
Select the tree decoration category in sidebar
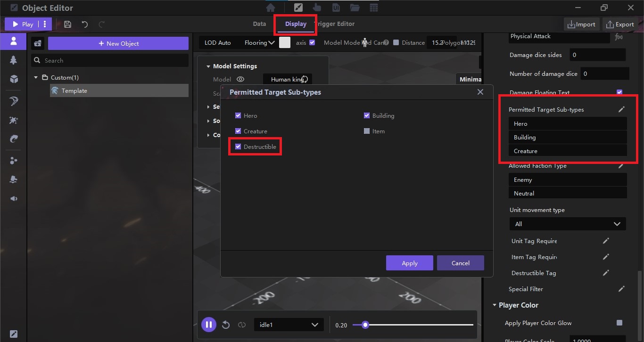13,60
